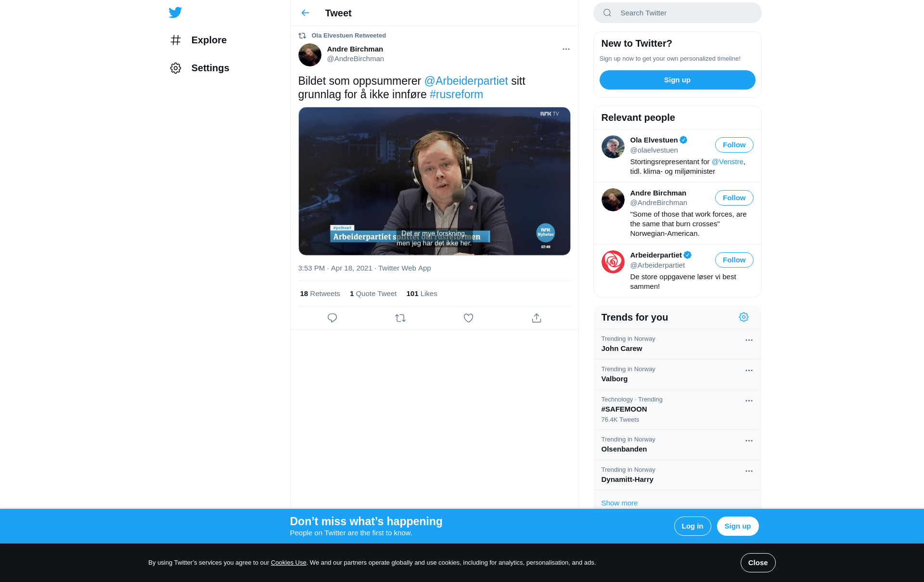The image size is (924, 582).
Task: Click the Search Twitter field
Action: click(677, 13)
